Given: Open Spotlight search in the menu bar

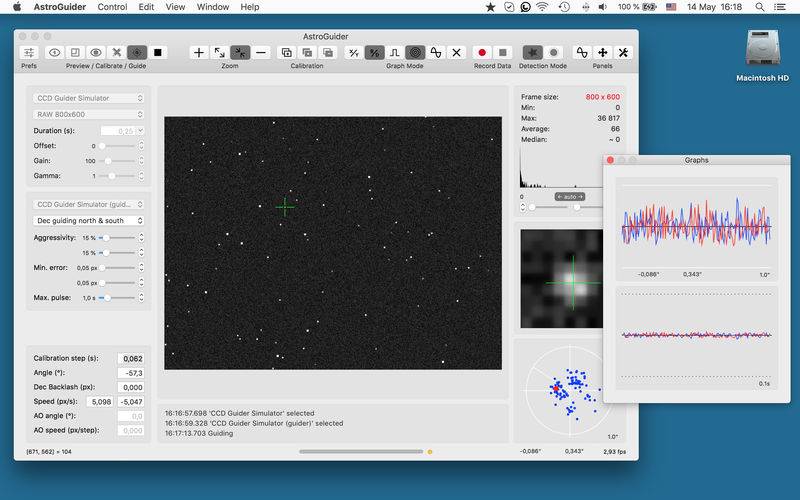Looking at the screenshot, I should tap(760, 7).
